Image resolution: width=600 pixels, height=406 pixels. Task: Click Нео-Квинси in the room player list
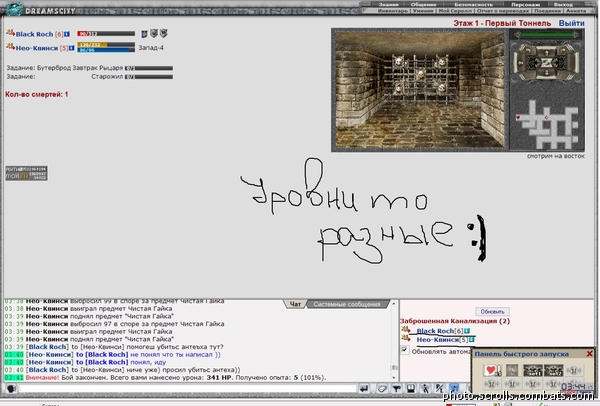click(x=438, y=339)
